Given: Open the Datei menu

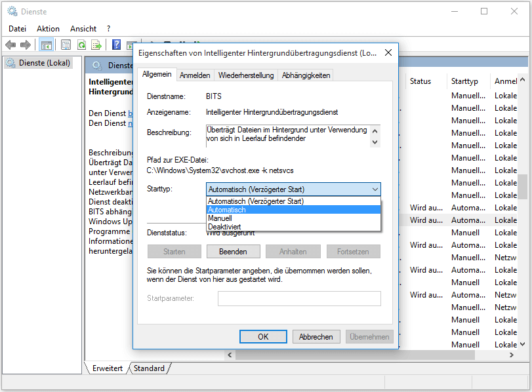Looking at the screenshot, I should [17, 29].
